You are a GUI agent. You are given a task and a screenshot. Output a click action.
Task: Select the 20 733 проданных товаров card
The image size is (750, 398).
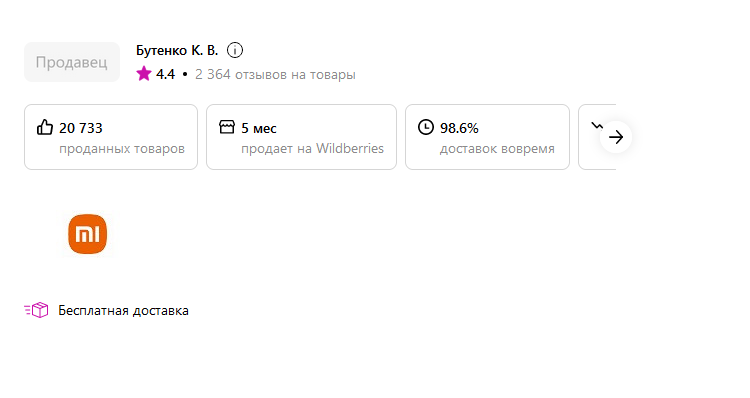(x=111, y=137)
